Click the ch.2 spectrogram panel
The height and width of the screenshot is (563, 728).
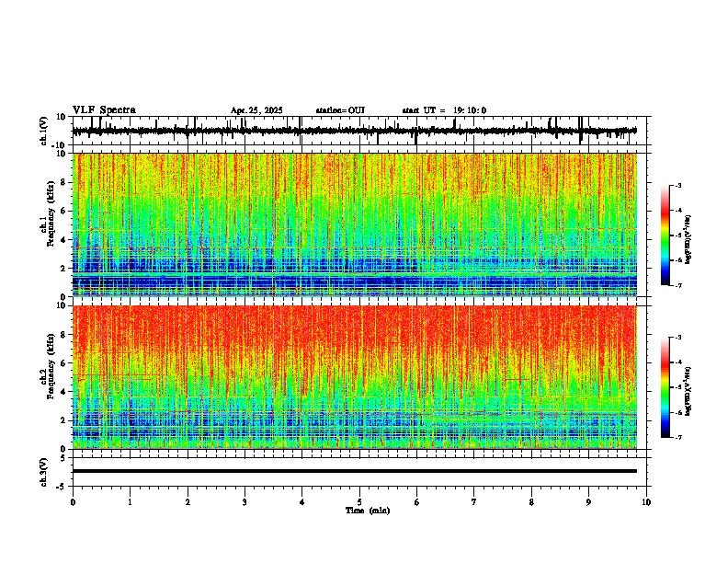click(x=354, y=377)
